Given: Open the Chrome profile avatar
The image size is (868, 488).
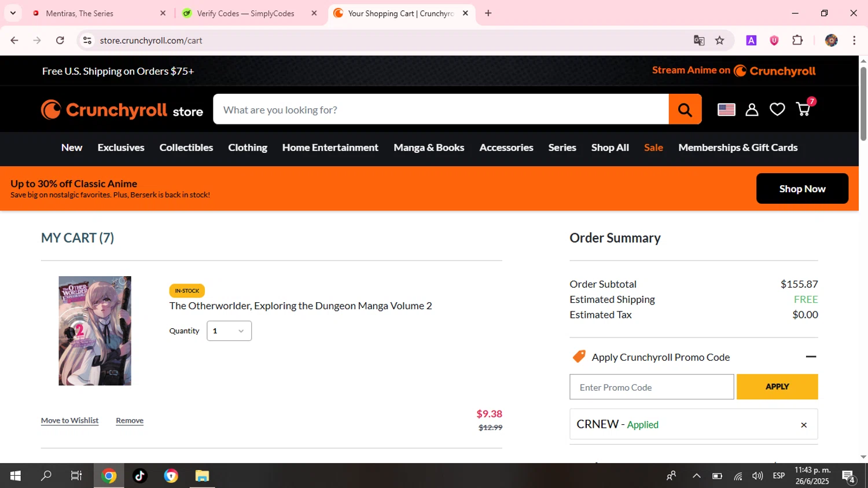Looking at the screenshot, I should (832, 41).
